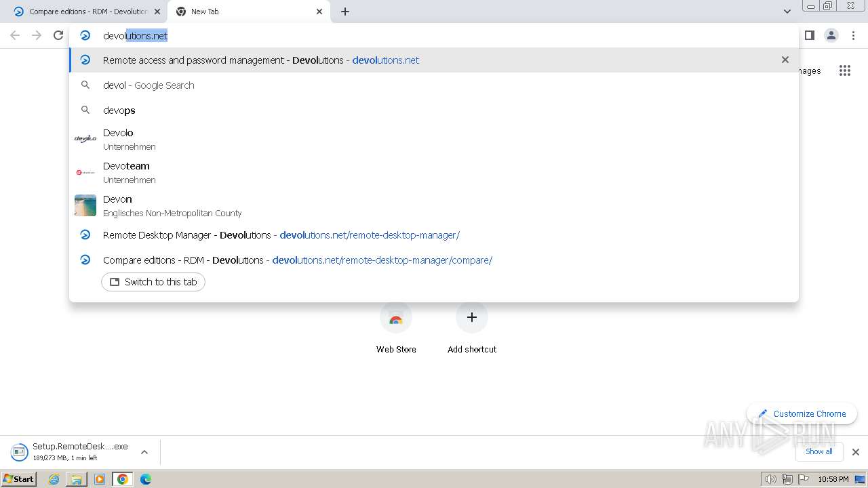Open Remote Desktop Manager - Devolutions suggestion
868x488 pixels.
(434, 235)
